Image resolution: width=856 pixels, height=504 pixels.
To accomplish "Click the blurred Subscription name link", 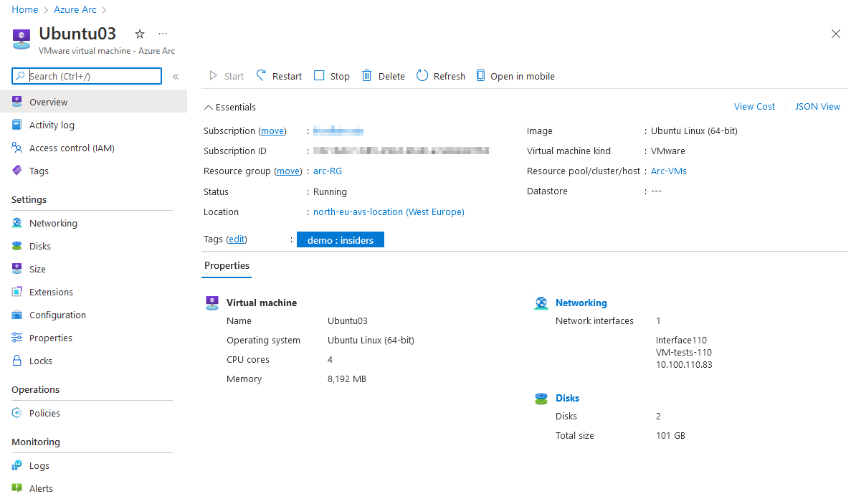I will click(x=338, y=131).
